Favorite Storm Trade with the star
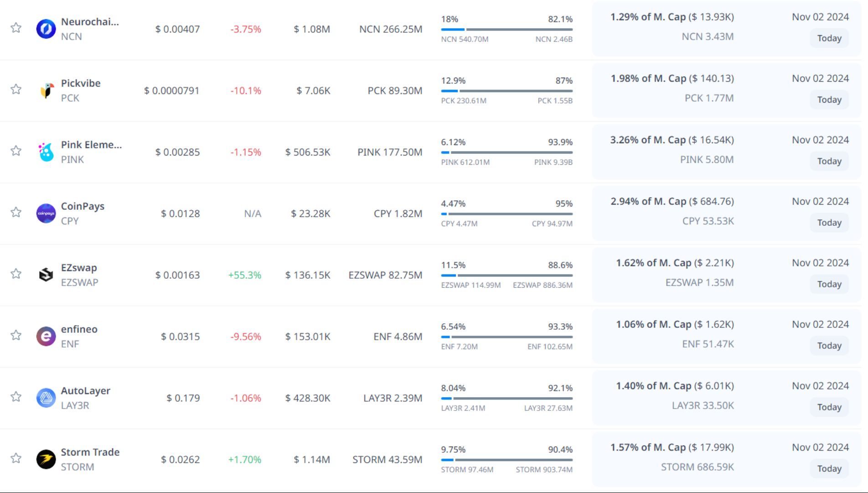Viewport: 868px width, 493px height. point(16,458)
